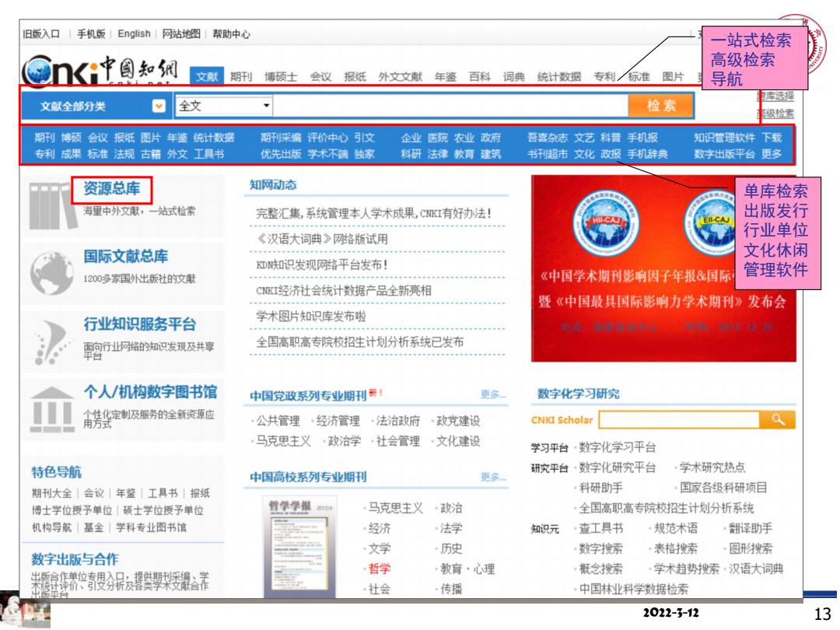Click the CNKI 中国知网 logo
The image size is (840, 630).
100,71
